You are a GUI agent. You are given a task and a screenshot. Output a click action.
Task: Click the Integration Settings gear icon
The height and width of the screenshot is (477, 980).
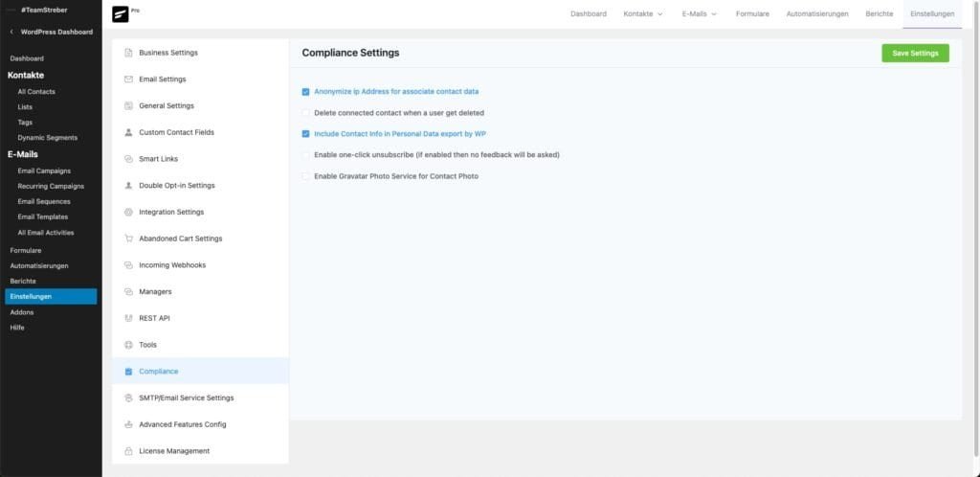click(x=128, y=212)
